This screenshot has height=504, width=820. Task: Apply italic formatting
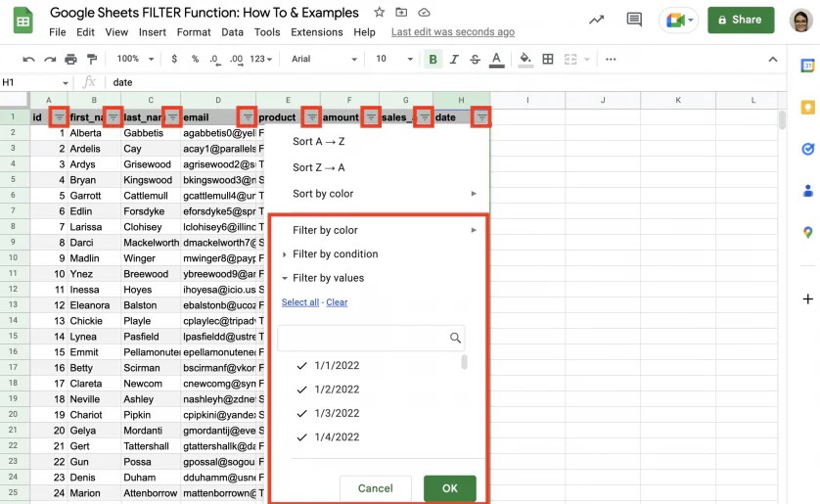tap(454, 59)
